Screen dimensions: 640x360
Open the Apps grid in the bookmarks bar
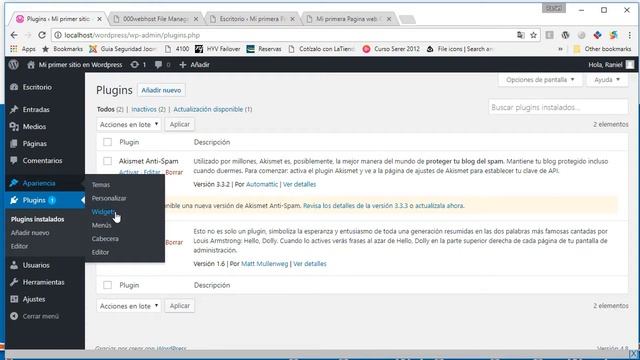coord(23,49)
